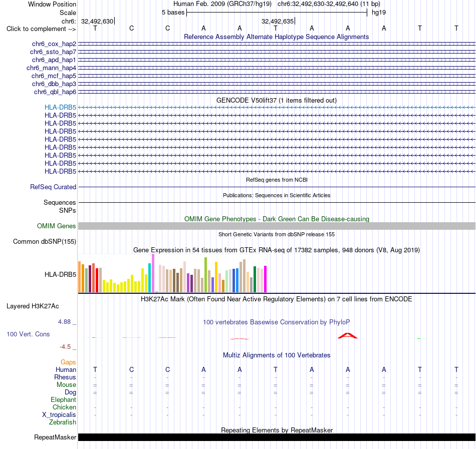
Task: Open the chr6_qbl_hap6 haplotype track label
Action: [55, 92]
